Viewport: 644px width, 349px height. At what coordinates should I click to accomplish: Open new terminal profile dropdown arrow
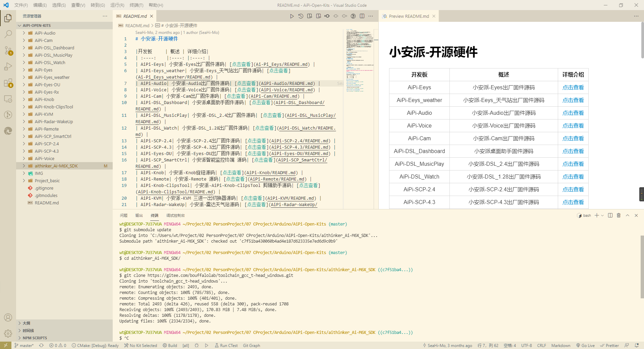click(602, 215)
